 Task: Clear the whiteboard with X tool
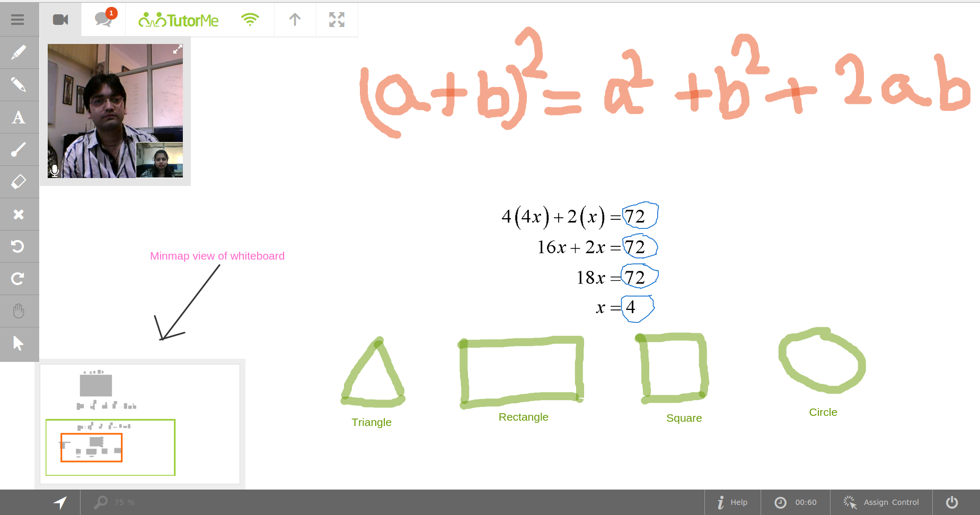18,214
